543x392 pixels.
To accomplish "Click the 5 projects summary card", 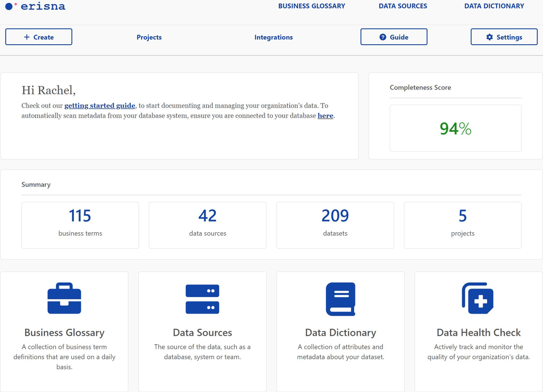I will pyautogui.click(x=463, y=225).
